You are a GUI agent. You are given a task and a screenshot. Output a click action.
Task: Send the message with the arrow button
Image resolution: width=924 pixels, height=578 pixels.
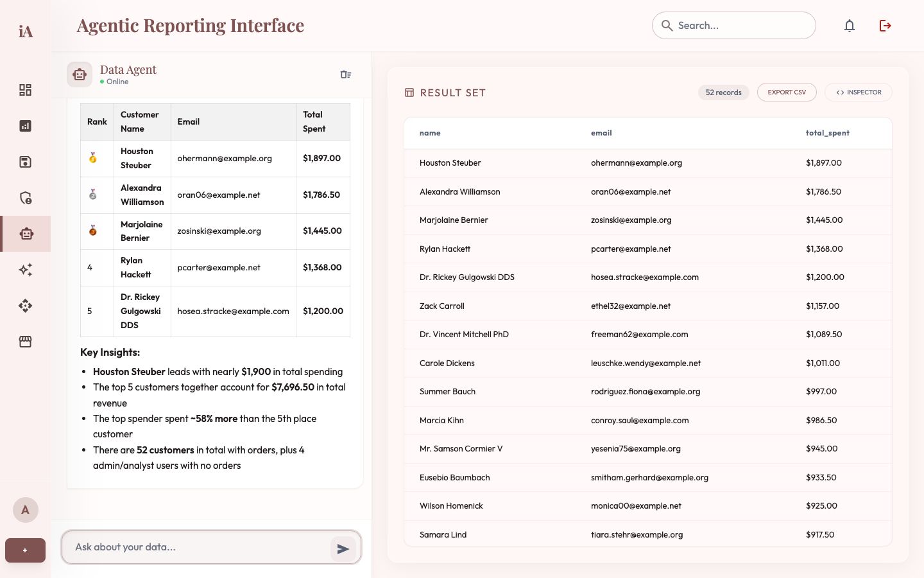[x=343, y=549]
